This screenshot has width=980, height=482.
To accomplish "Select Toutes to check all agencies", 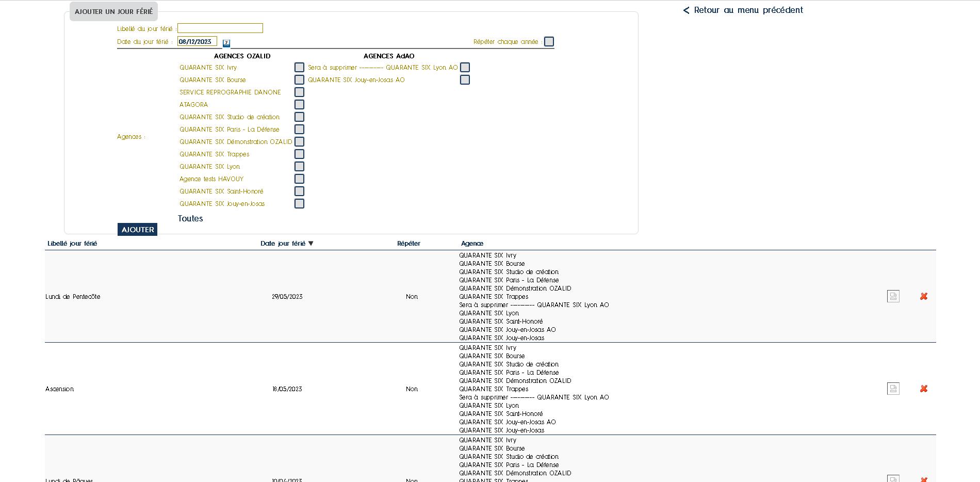I will pos(190,219).
